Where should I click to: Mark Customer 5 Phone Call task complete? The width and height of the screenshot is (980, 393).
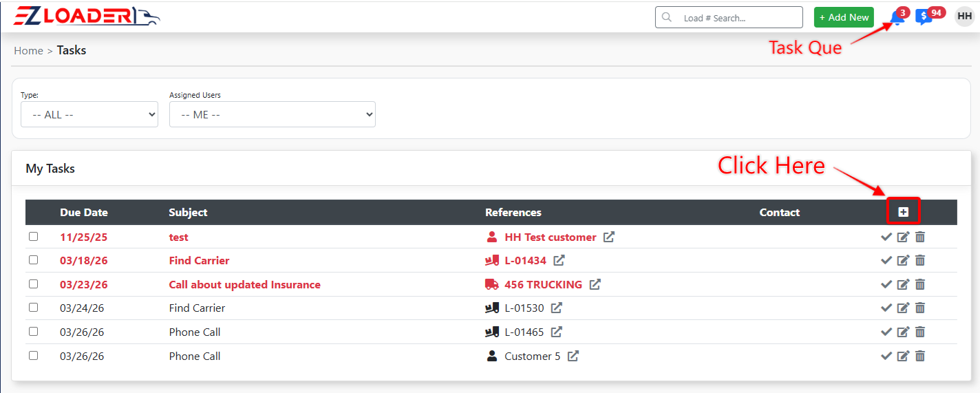[x=886, y=357]
